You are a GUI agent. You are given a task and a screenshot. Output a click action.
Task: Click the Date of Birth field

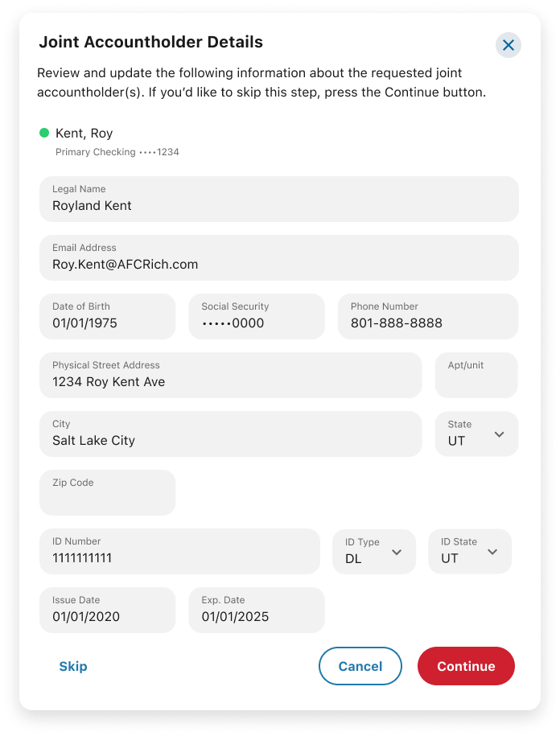[x=108, y=316]
